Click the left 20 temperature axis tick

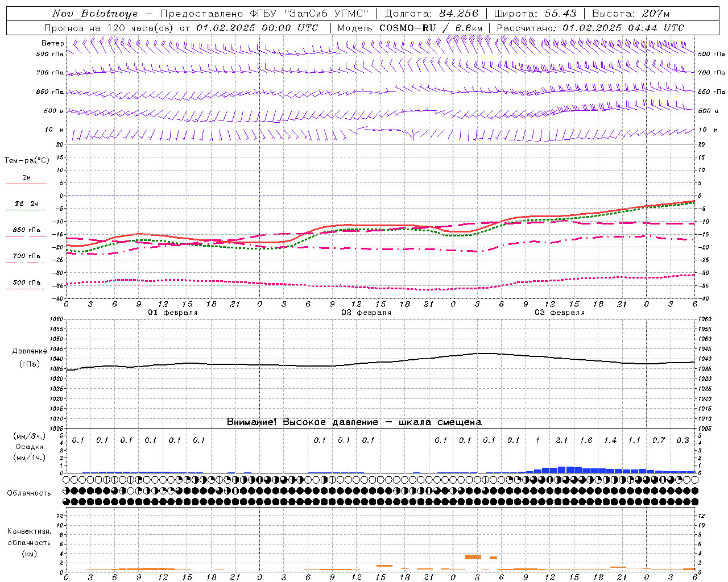point(60,144)
